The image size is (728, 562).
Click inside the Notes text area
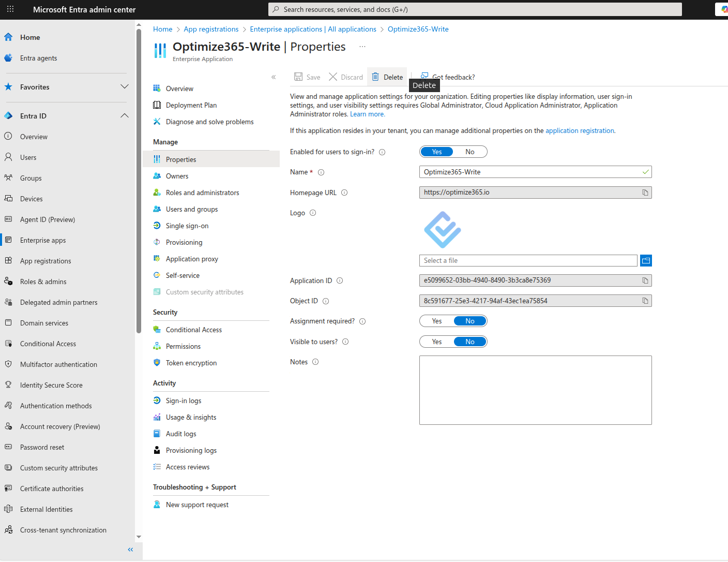[535, 390]
